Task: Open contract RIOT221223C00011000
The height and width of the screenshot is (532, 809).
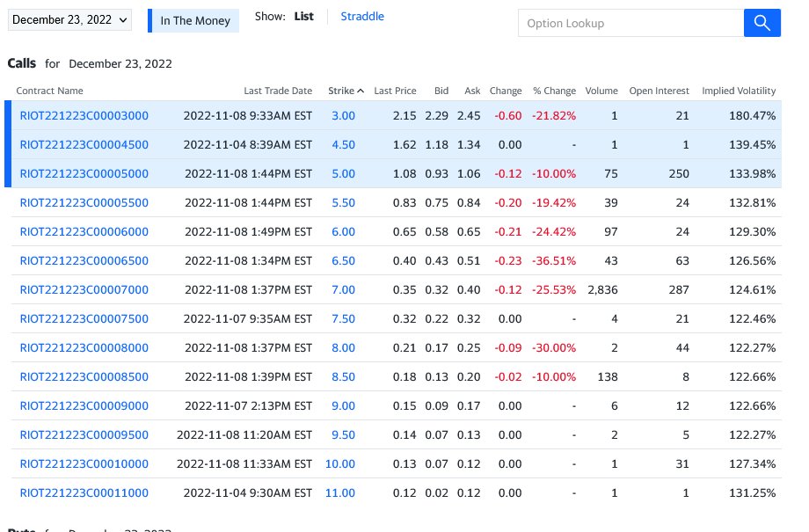Action: tap(84, 492)
